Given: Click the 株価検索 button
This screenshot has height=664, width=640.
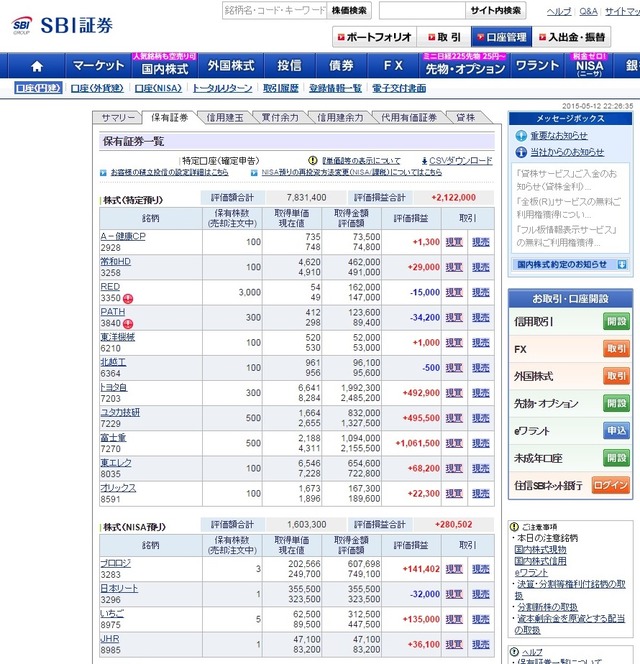Looking at the screenshot, I should click(x=349, y=10).
